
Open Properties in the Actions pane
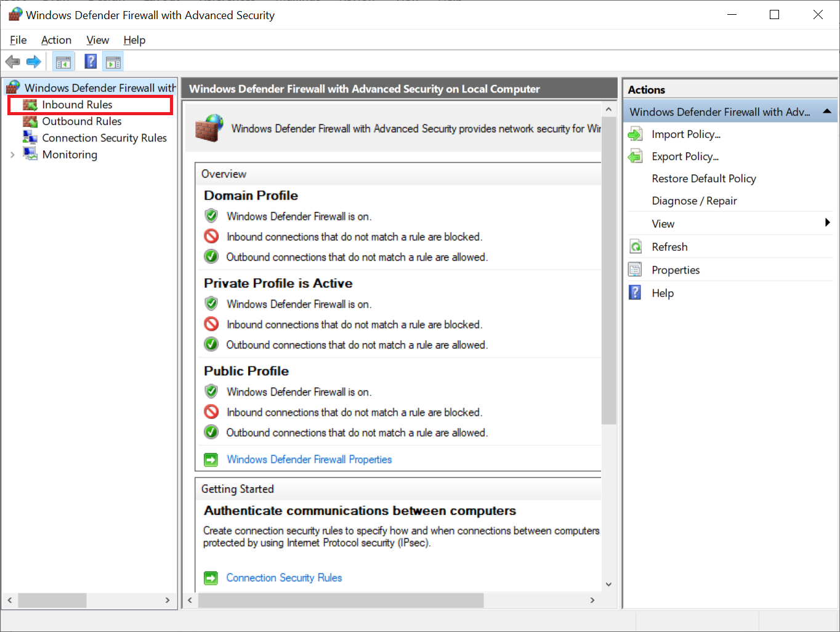click(x=675, y=270)
